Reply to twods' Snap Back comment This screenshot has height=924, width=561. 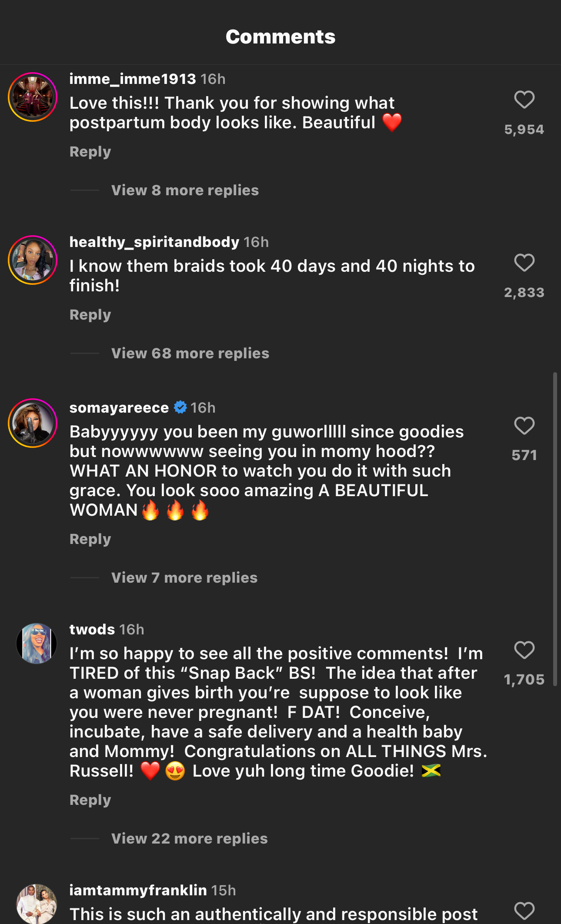pos(90,800)
